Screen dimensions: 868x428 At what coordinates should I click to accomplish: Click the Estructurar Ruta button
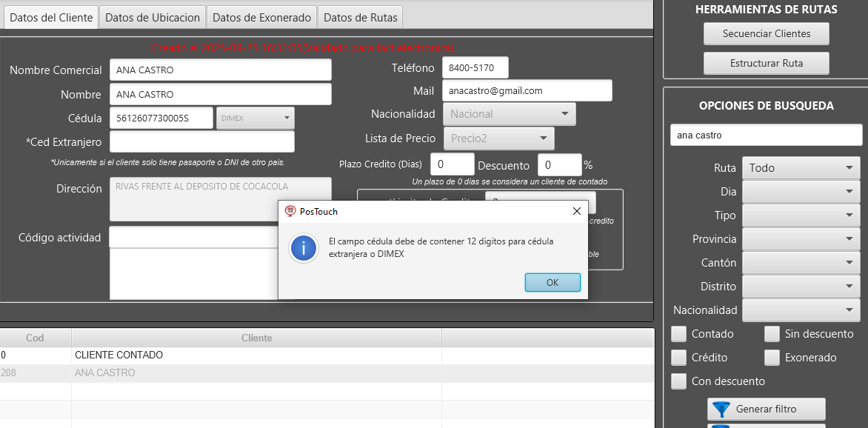(766, 63)
